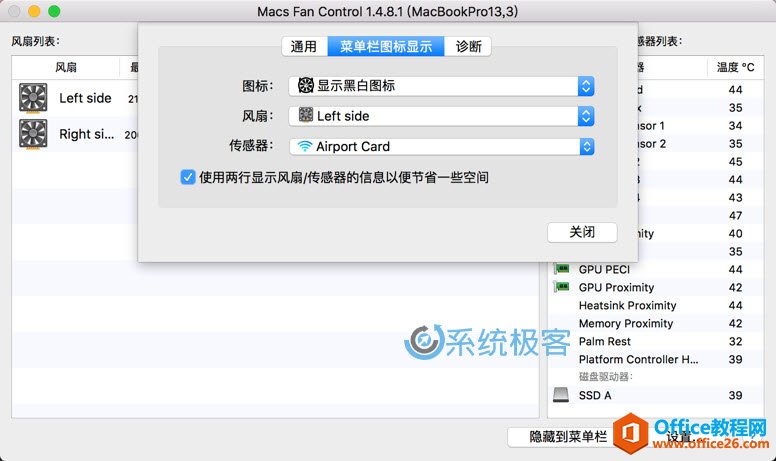This screenshot has height=461, width=776.
Task: Click the Left side fan icon in fan list
Action: pos(33,98)
